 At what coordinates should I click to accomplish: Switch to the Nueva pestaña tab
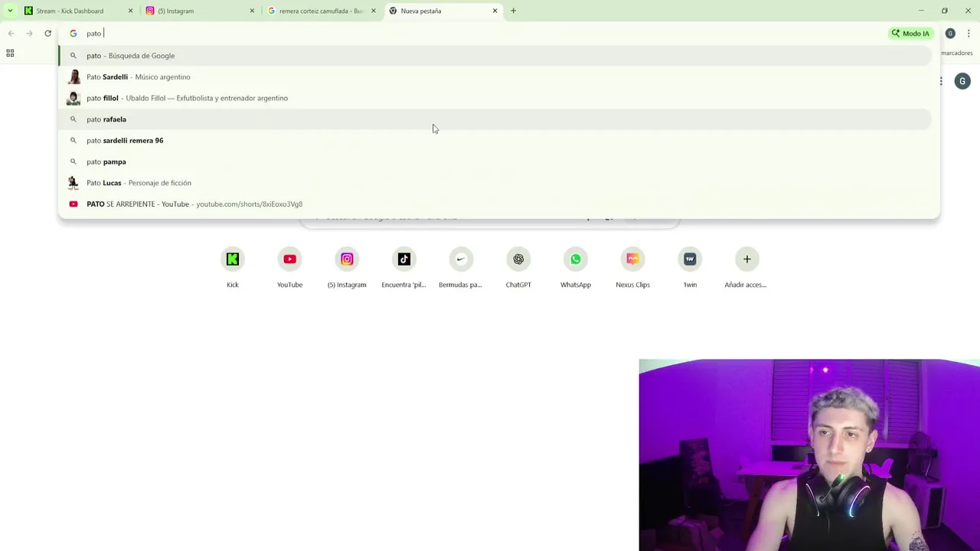[443, 11]
